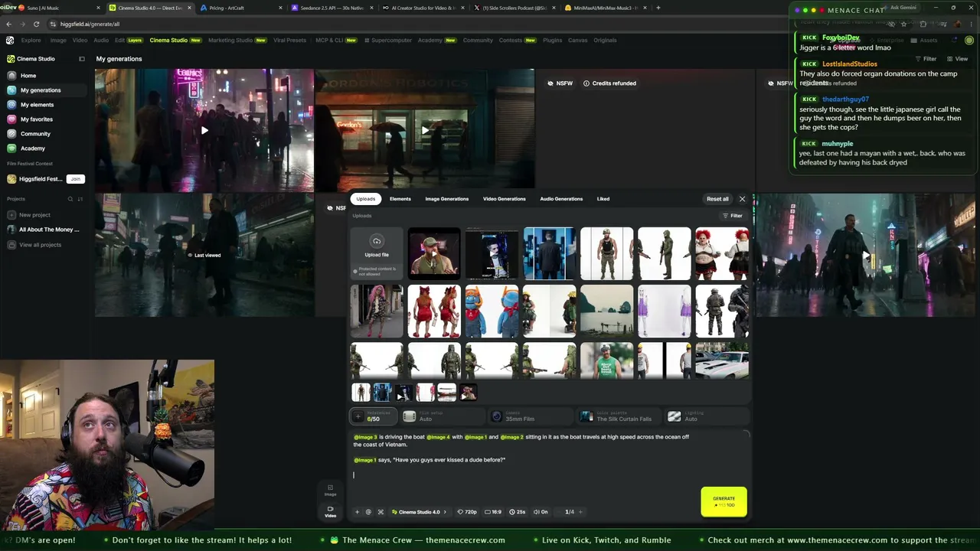980x551 pixels.
Task: Reload the browser page
Action: (36, 24)
